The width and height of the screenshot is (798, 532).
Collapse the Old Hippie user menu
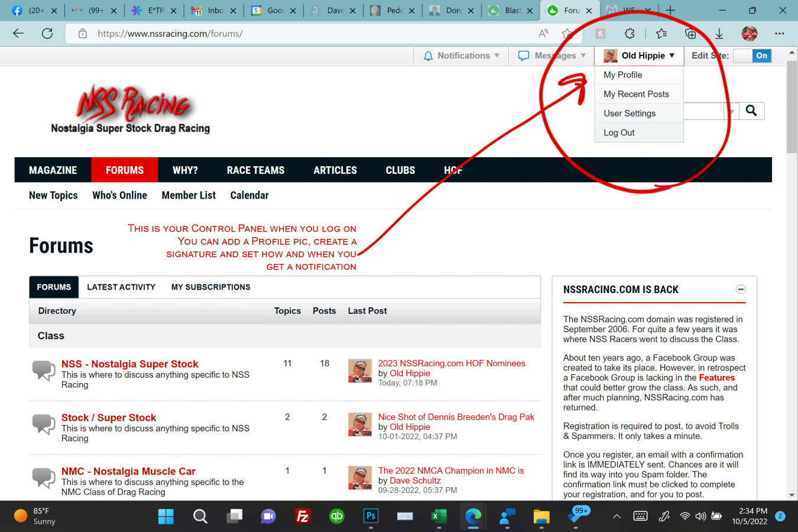tap(639, 56)
